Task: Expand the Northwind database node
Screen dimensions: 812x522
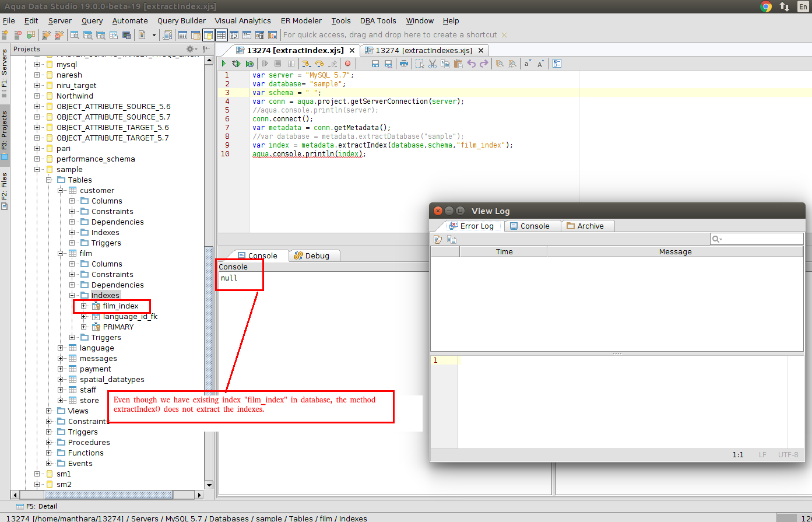Action: point(37,96)
